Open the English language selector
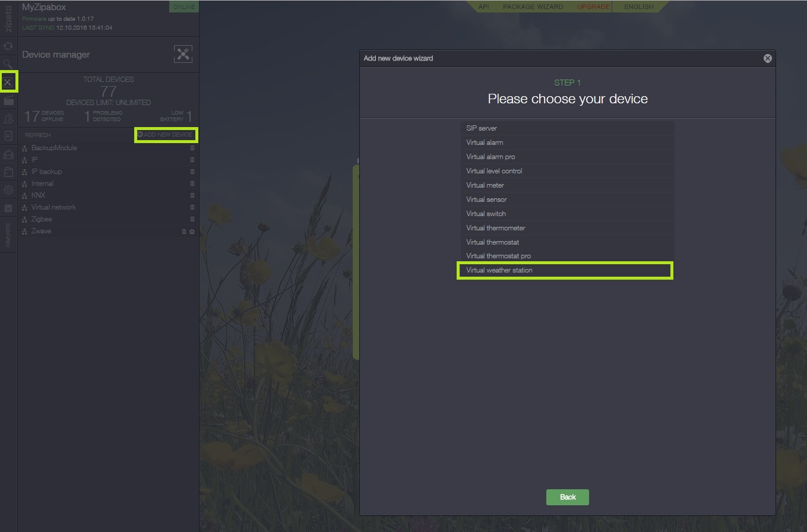The width and height of the screenshot is (807, 532). [638, 7]
